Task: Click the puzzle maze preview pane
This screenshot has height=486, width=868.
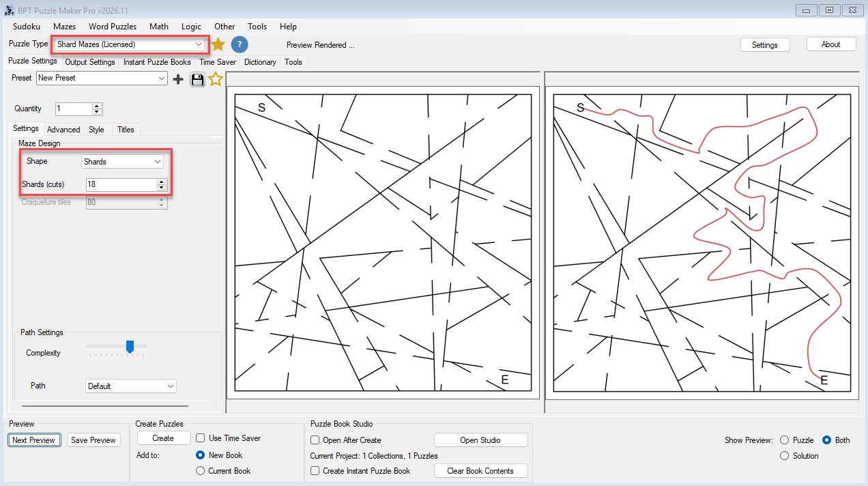Action: click(384, 242)
